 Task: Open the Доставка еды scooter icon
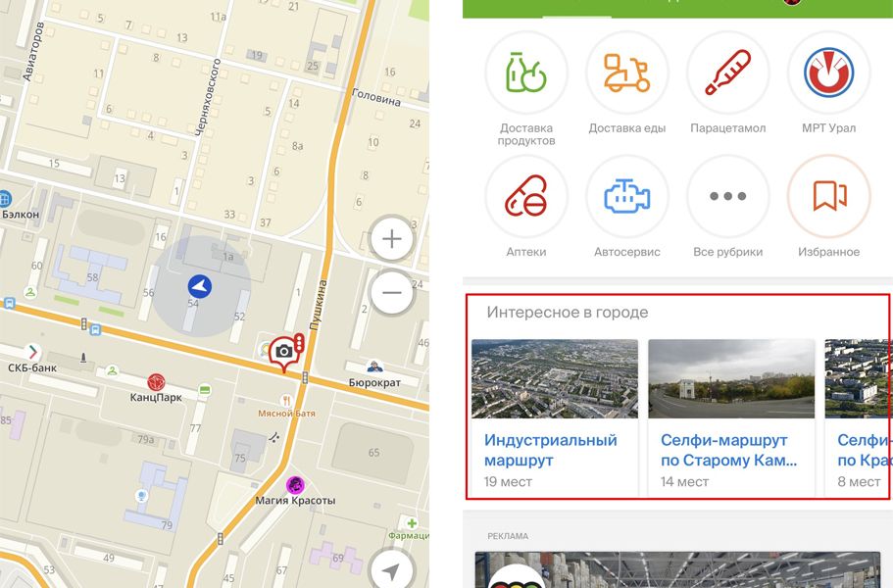click(627, 73)
